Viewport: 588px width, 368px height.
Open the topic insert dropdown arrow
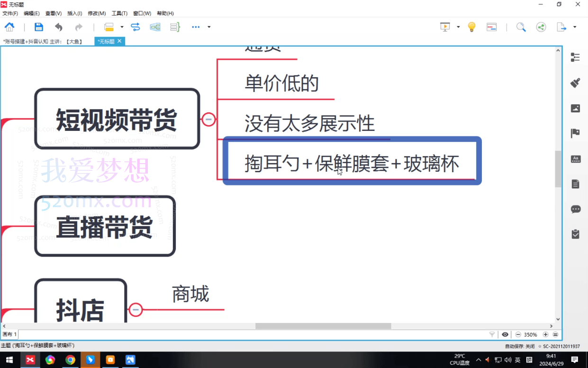click(x=122, y=27)
